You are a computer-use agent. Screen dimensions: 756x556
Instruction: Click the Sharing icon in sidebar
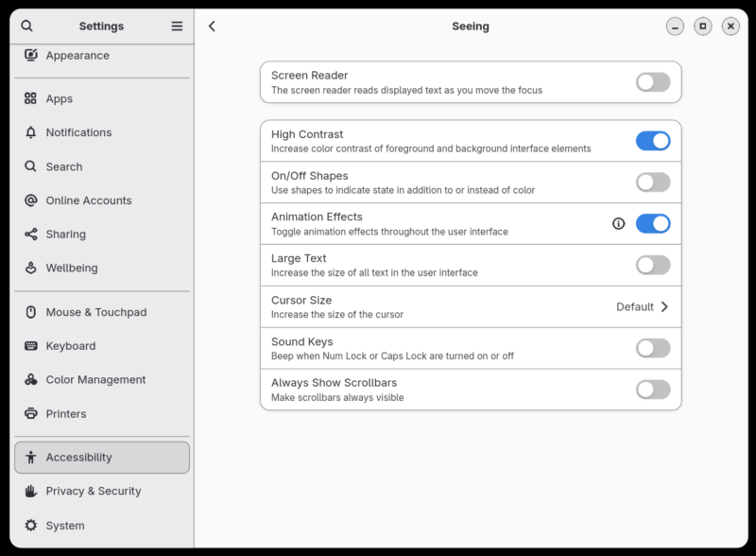click(31, 235)
